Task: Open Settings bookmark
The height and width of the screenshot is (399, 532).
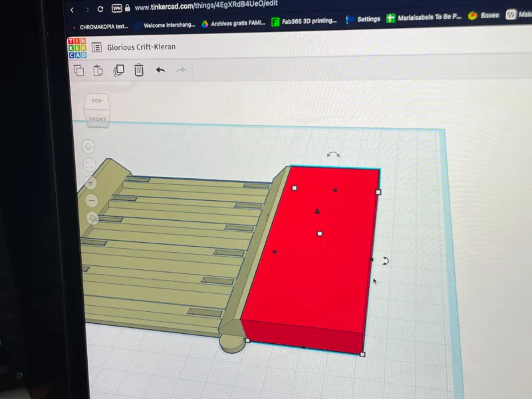Action: 362,19
